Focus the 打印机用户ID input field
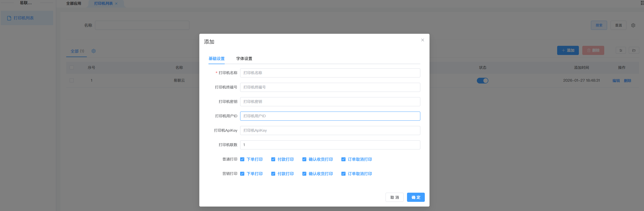This screenshot has width=644, height=211. click(330, 116)
